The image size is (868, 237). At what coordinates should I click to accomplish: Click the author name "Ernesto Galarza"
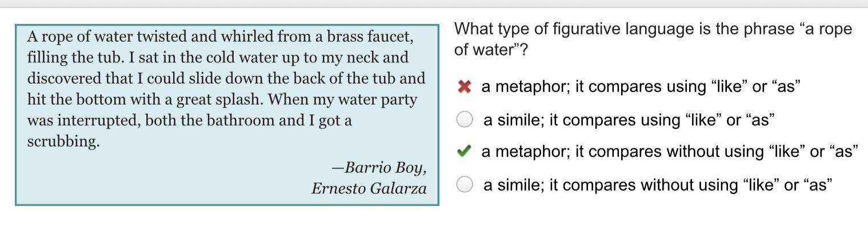pos(369,188)
